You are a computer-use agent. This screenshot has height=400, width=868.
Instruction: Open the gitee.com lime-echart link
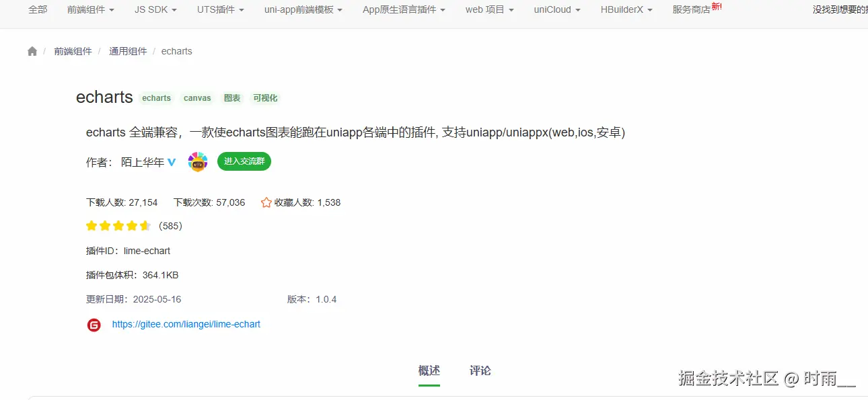pyautogui.click(x=186, y=324)
